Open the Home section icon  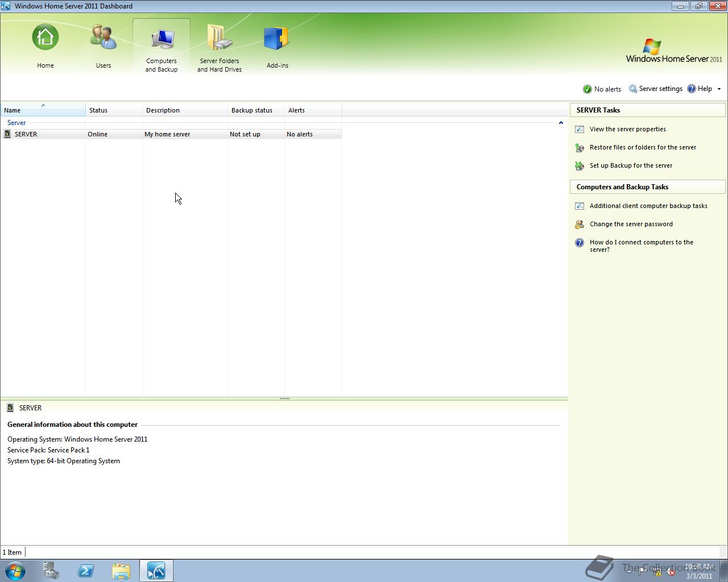[x=45, y=38]
